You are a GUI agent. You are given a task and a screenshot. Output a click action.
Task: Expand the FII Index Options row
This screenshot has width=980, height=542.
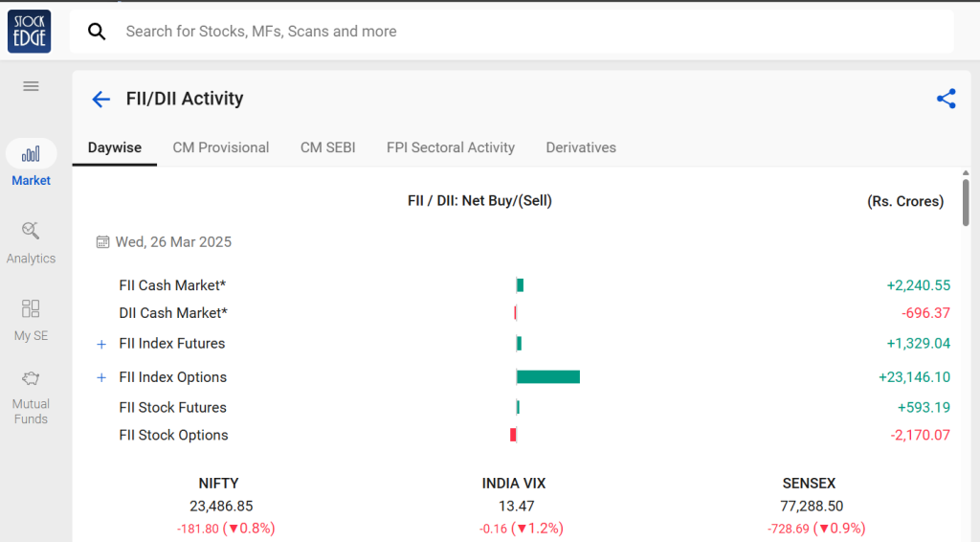101,378
